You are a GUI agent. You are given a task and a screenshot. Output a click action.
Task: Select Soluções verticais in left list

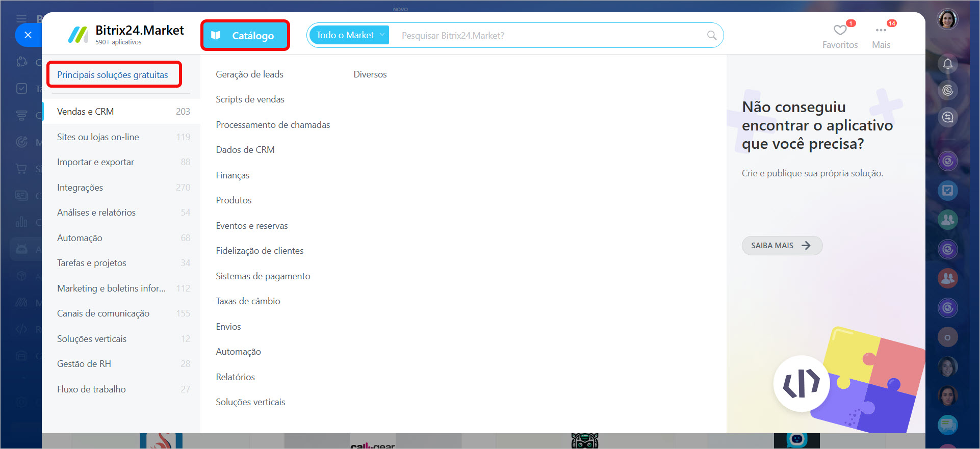pyautogui.click(x=121, y=339)
